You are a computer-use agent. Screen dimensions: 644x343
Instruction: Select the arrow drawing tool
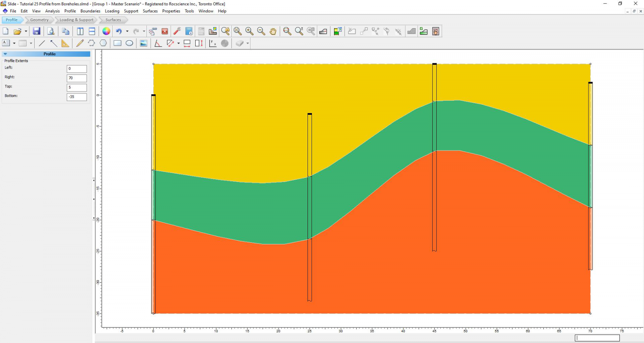(x=54, y=43)
